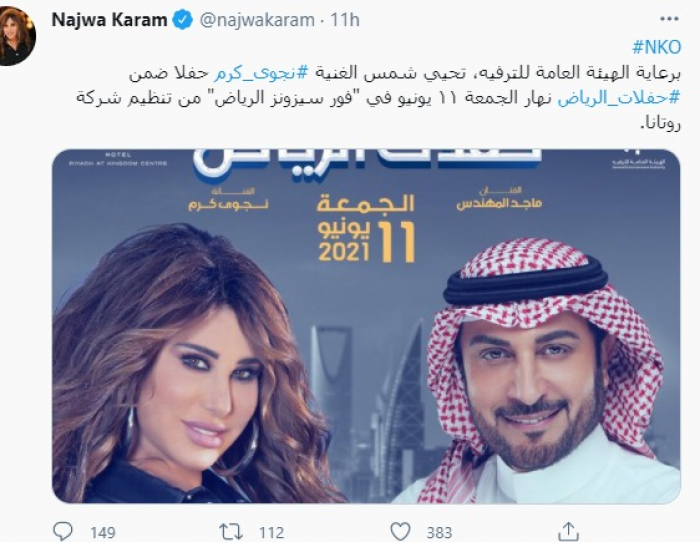Click the 149 replies count
This screenshot has height=542, width=700.
coord(103,533)
